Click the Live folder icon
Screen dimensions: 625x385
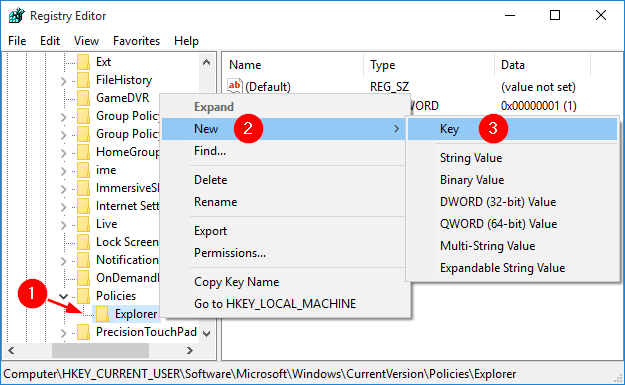coord(83,224)
